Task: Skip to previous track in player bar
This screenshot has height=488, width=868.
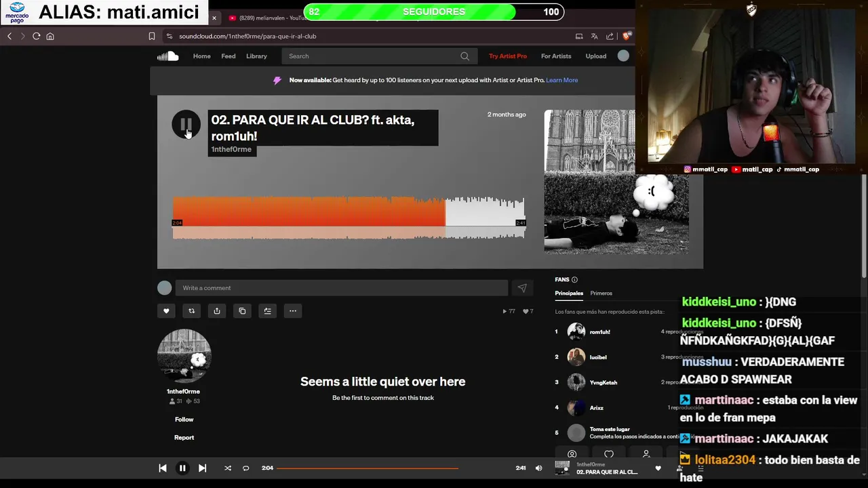Action: [163, 468]
